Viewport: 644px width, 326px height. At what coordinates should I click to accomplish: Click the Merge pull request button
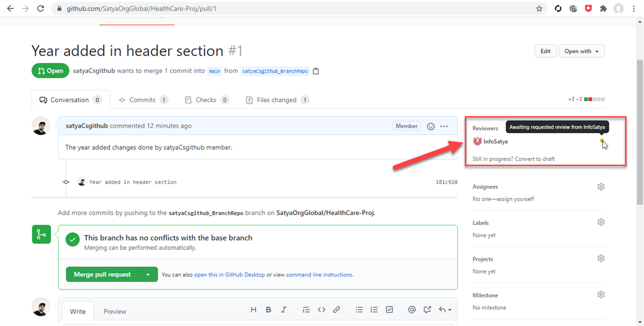coord(103,274)
